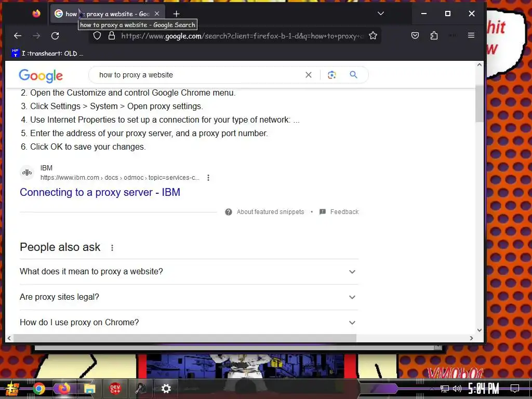Close the 'how to proxy a website' tab
532x399 pixels.
[157, 14]
